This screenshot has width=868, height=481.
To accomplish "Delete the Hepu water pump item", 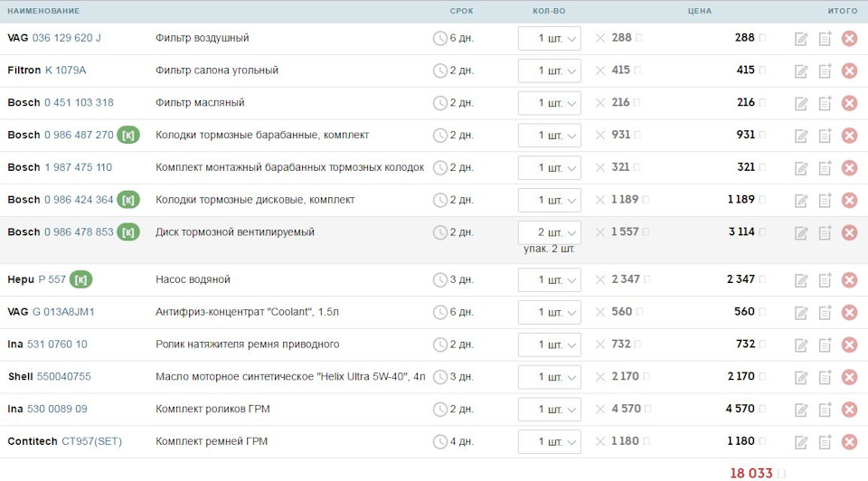I will pos(849,279).
